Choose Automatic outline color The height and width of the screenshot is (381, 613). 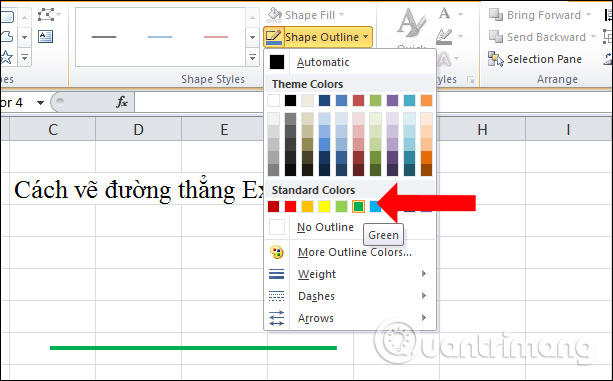point(350,62)
